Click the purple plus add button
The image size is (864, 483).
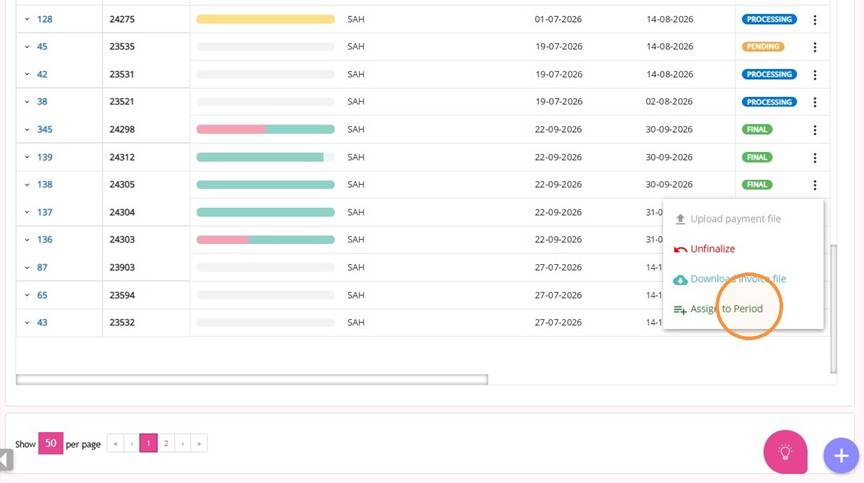(841, 455)
